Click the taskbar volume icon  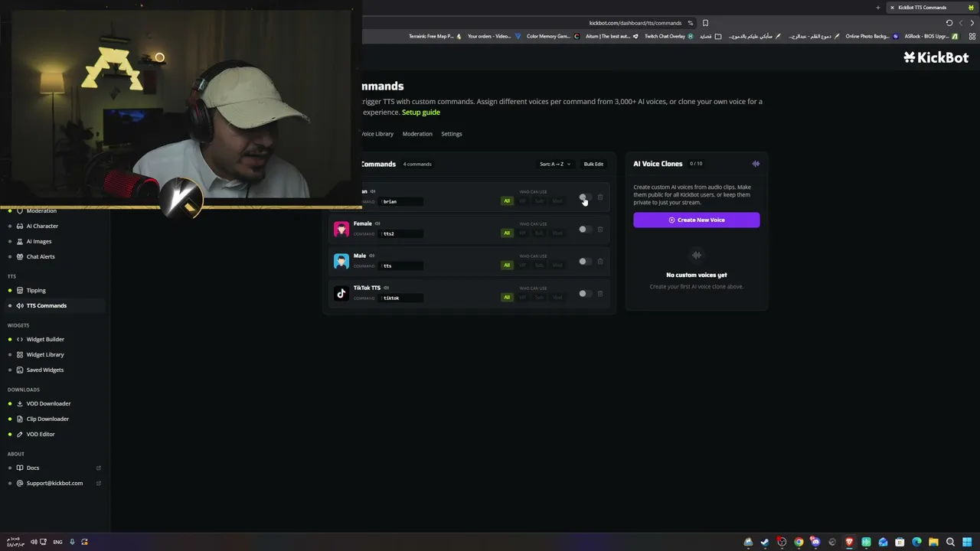[x=33, y=542]
